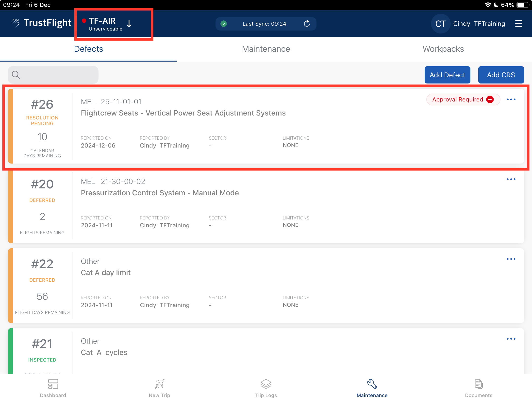Tap the Cindy TFTraining user name
The width and height of the screenshot is (532, 399).
click(x=479, y=24)
